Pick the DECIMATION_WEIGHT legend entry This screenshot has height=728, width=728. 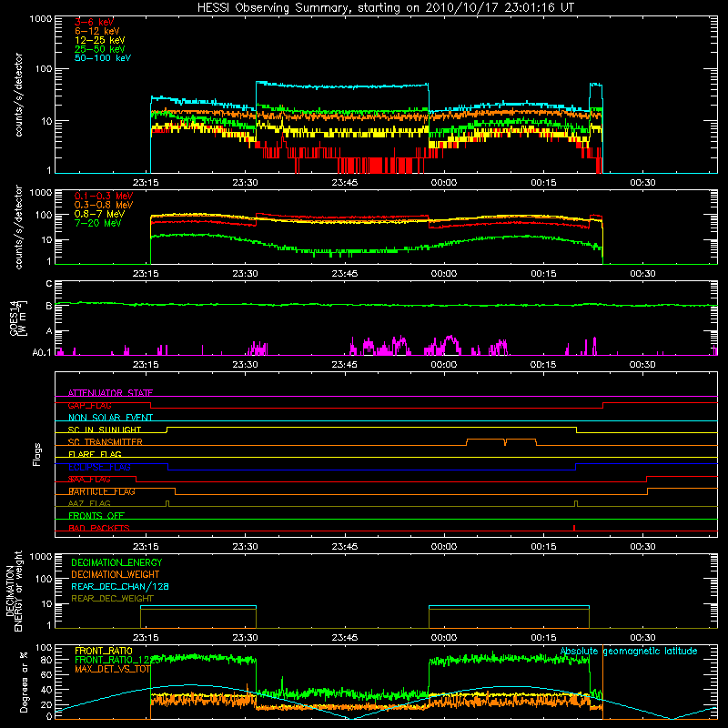pos(116,574)
